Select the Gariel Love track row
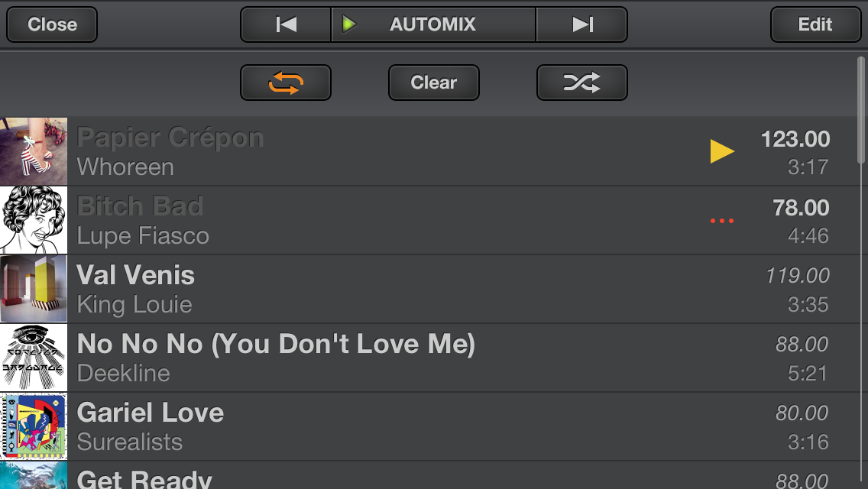 click(382, 426)
